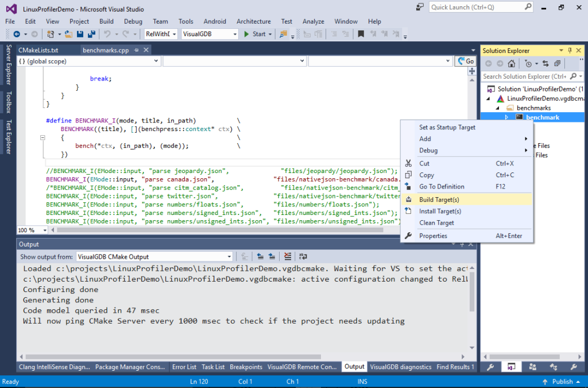Adjust the editor zoom level control

[32, 229]
